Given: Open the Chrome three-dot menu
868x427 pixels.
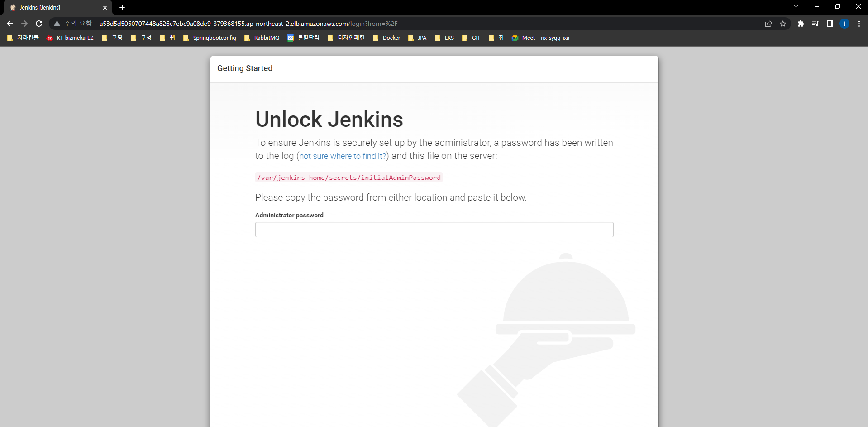Looking at the screenshot, I should pyautogui.click(x=859, y=24).
